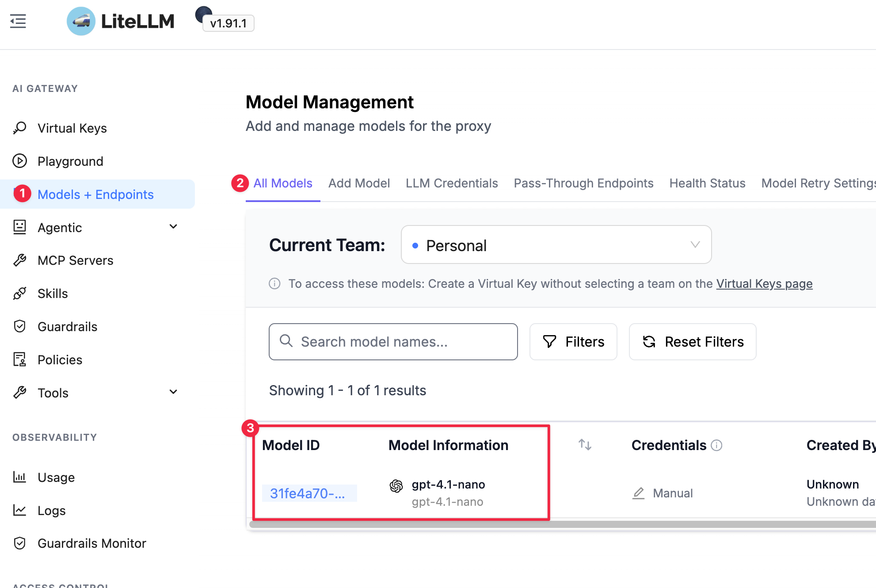Open the Logs page
The image size is (876, 588).
pos(51,511)
